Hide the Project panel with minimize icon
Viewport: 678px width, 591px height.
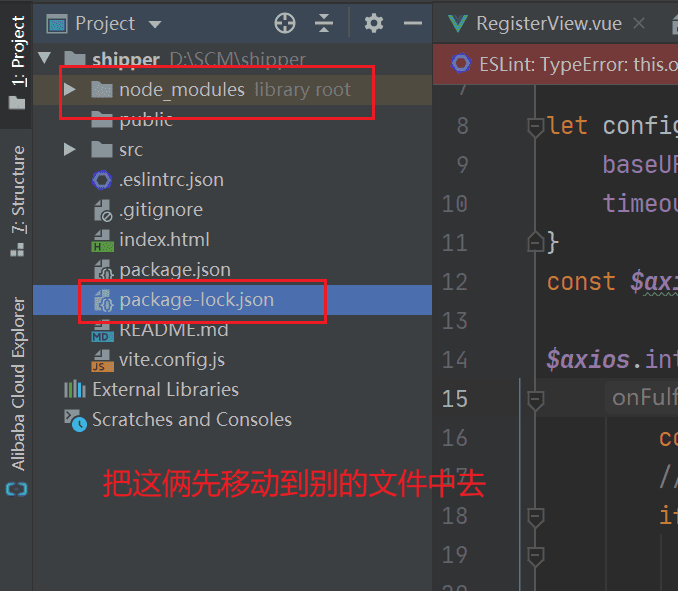point(412,23)
